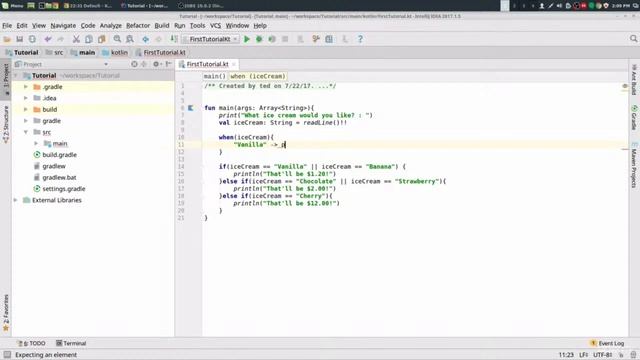
Task: Click the Cut scissors icon
Action: point(76,39)
